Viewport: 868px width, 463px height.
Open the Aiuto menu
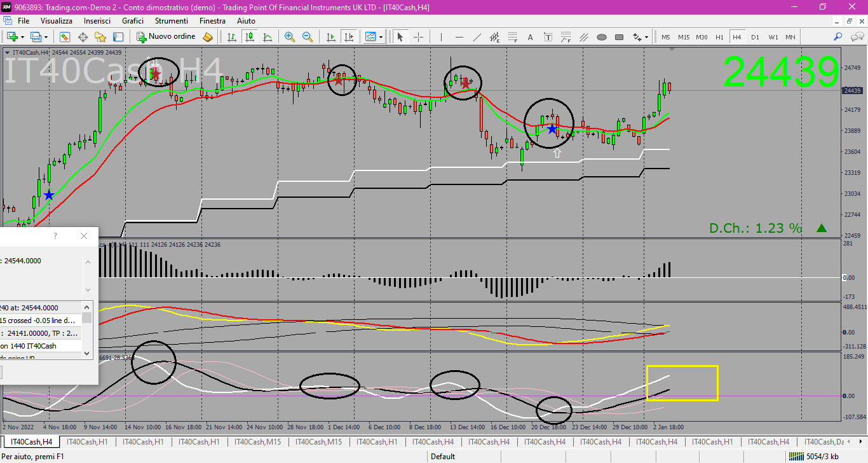tap(246, 21)
